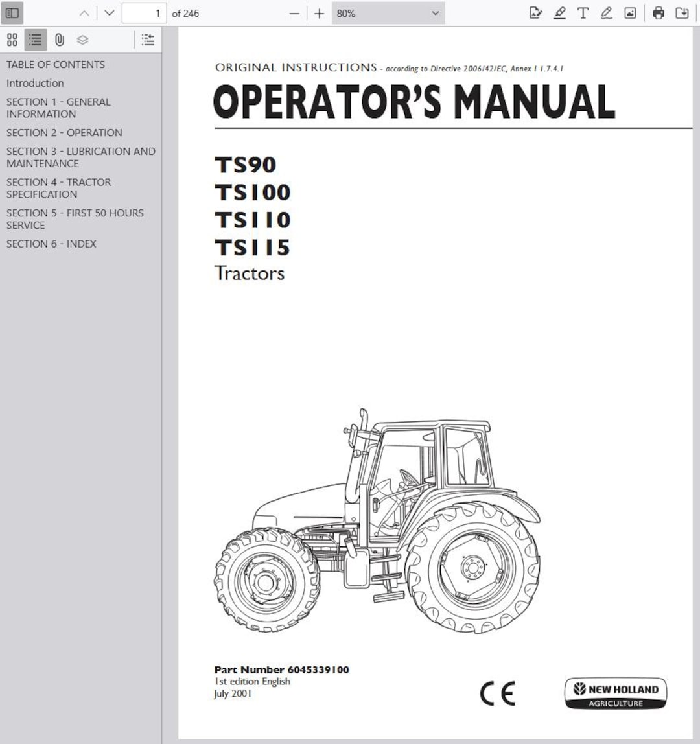Viewport: 700px width, 744px height.
Task: Select the add text tool
Action: [583, 13]
